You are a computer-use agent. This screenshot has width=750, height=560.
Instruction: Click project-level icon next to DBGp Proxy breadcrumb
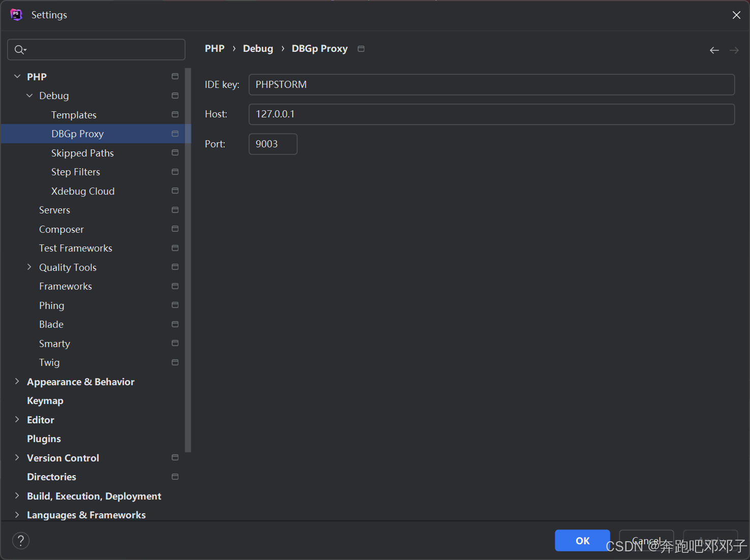click(x=361, y=49)
